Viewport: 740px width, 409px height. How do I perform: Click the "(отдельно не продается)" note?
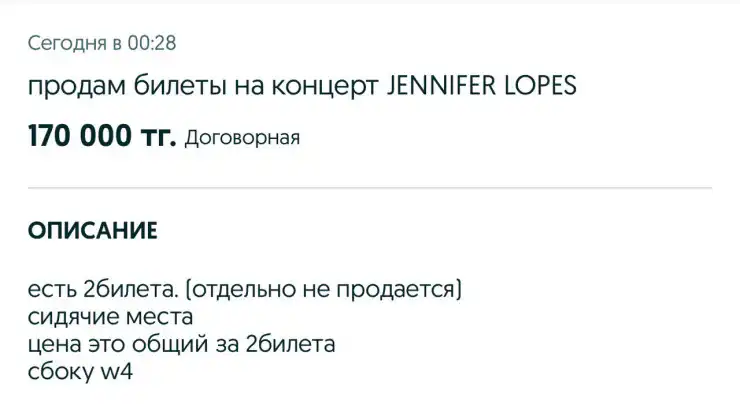(324, 293)
